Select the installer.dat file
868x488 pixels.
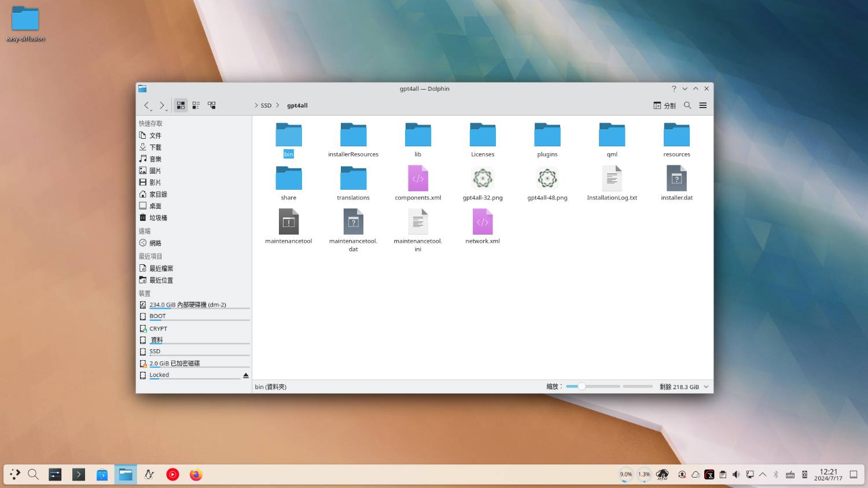[x=676, y=183]
